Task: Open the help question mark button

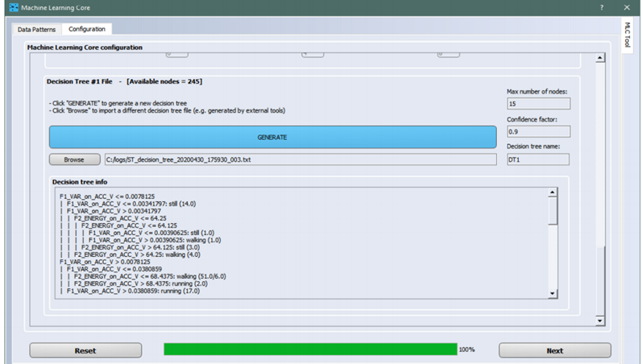Action: click(602, 7)
